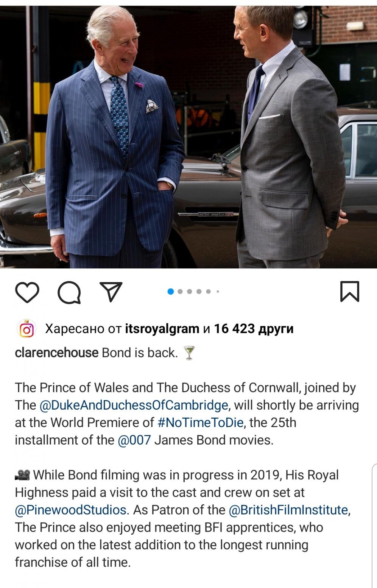377x588 pixels.
Task: Tap the first active blue carousel dot
Action: point(171,291)
